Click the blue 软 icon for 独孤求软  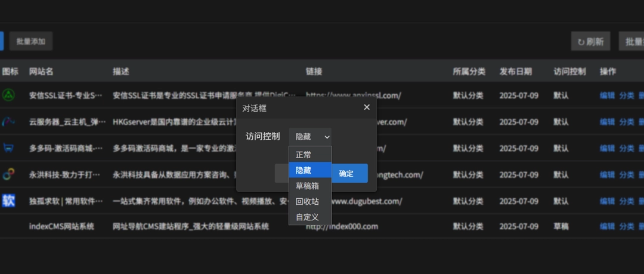[8, 201]
